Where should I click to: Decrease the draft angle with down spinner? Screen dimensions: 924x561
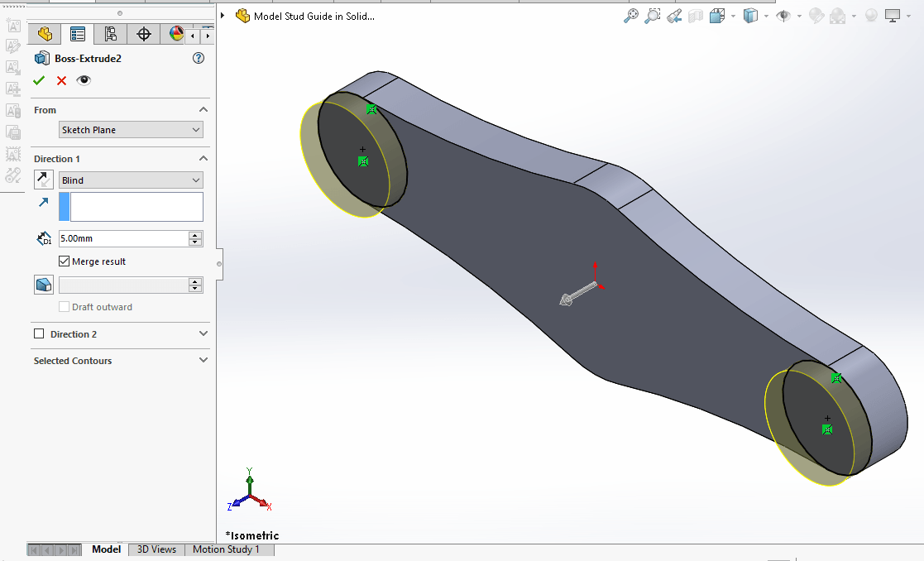tap(195, 289)
